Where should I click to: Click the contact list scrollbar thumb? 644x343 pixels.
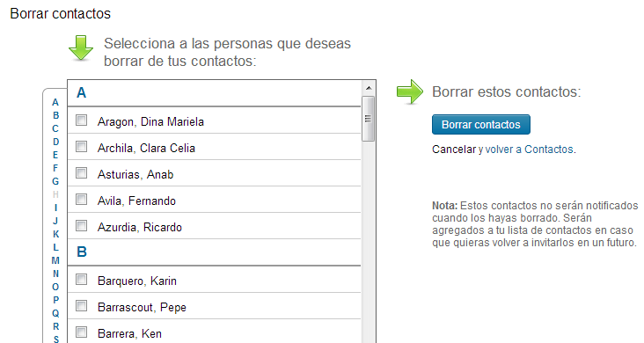pos(369,119)
